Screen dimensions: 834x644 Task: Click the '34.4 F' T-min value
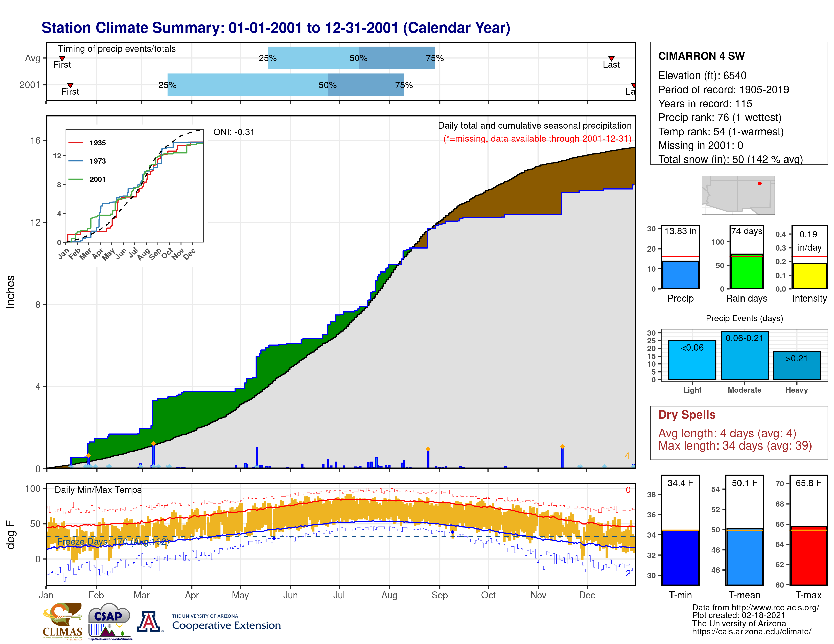click(x=680, y=483)
